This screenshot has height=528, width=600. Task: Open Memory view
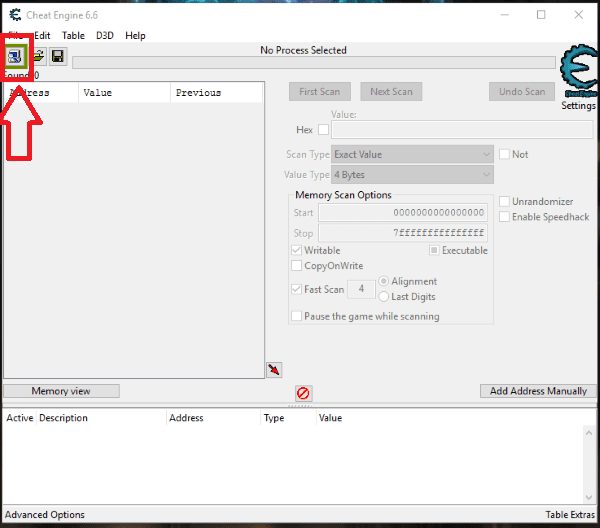point(61,391)
